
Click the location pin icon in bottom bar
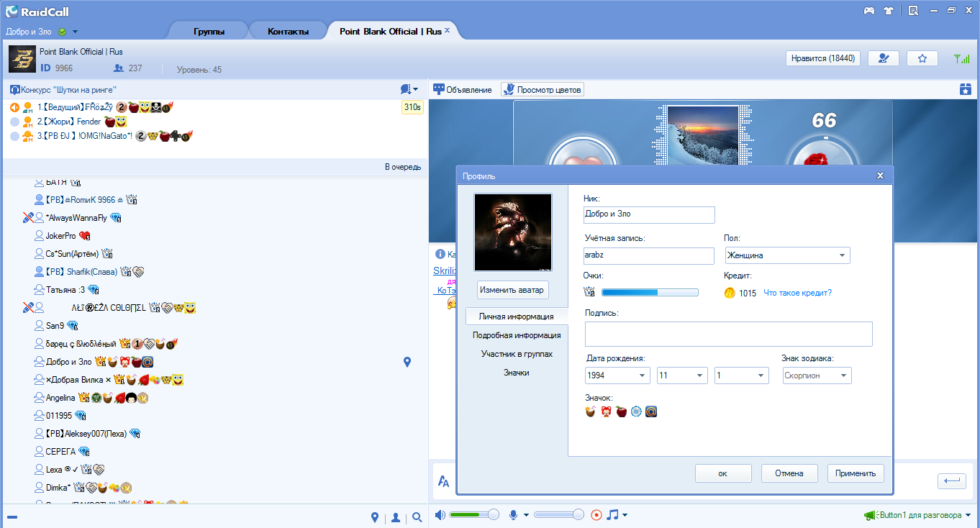click(374, 517)
